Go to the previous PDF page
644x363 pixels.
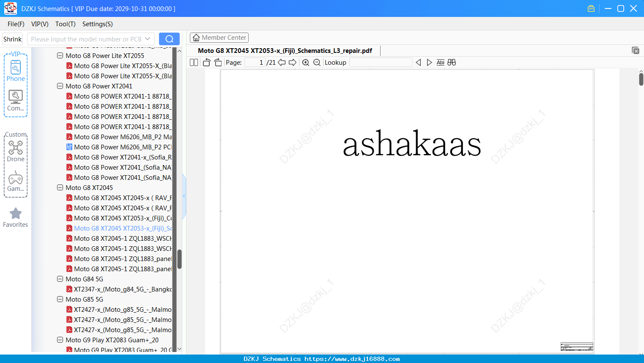tap(282, 63)
